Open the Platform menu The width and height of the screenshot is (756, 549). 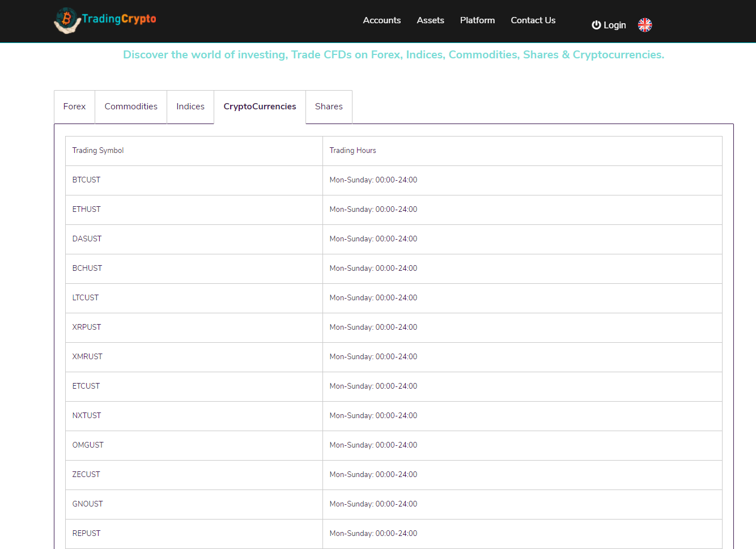(x=477, y=20)
